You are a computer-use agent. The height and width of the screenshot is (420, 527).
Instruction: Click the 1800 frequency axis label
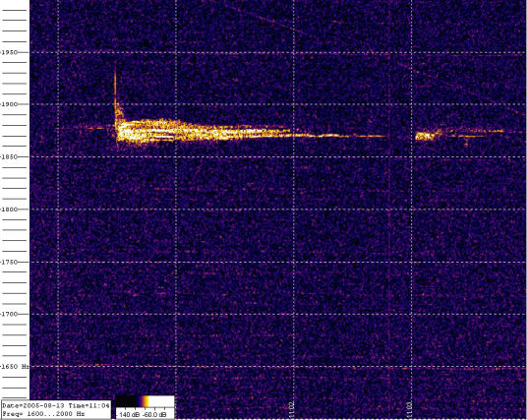(9, 210)
